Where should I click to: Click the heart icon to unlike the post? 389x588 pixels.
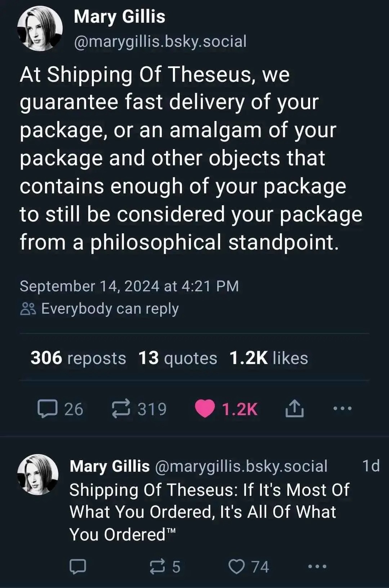[206, 408]
